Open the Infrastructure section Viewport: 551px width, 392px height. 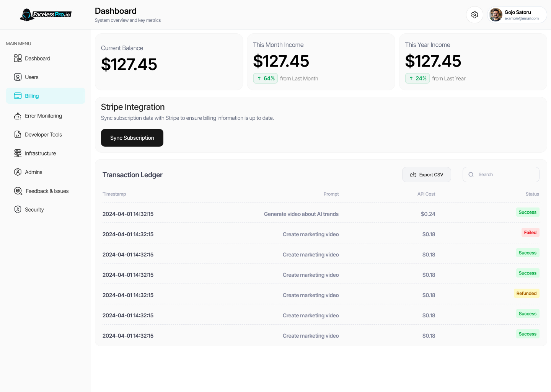click(x=46, y=153)
